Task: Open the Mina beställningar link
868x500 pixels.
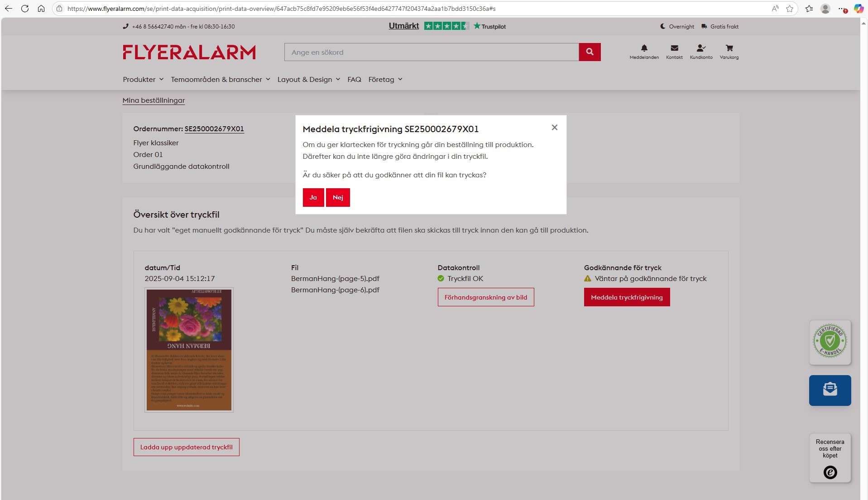Action: (153, 100)
